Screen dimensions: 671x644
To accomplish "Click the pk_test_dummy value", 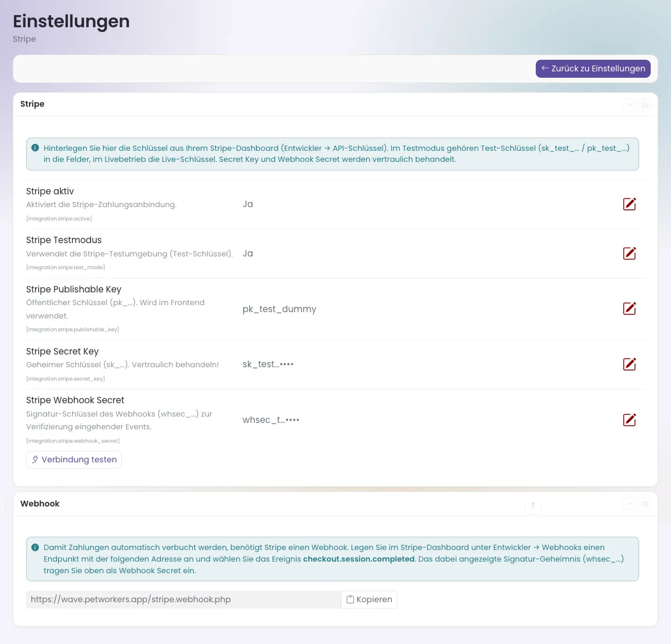I will coord(279,309).
